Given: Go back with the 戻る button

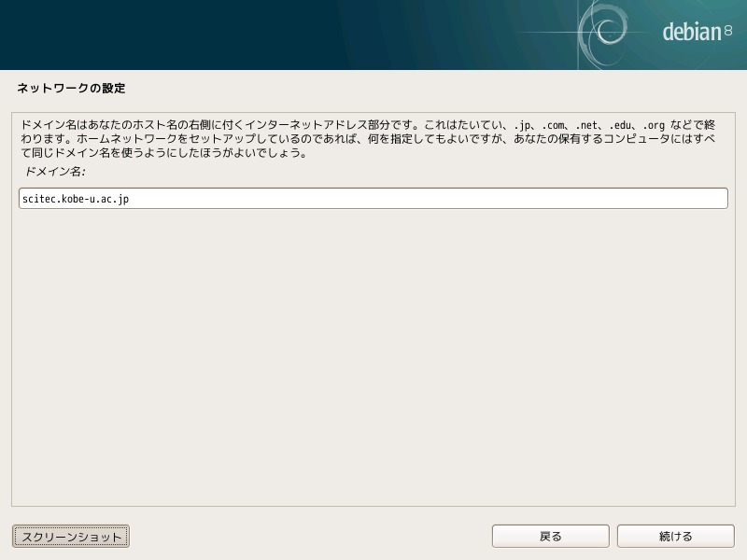Looking at the screenshot, I should [x=550, y=536].
